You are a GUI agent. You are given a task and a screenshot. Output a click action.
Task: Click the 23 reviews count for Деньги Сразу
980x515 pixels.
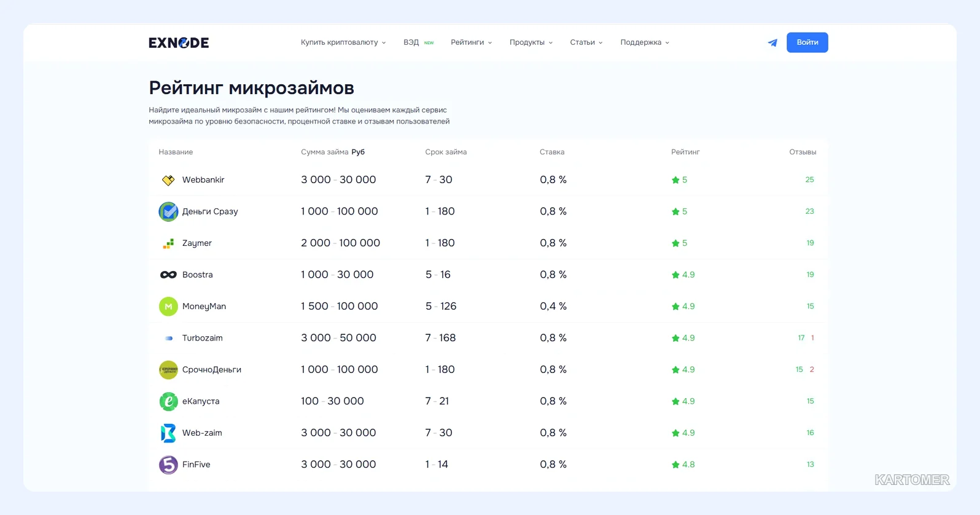[x=809, y=211]
